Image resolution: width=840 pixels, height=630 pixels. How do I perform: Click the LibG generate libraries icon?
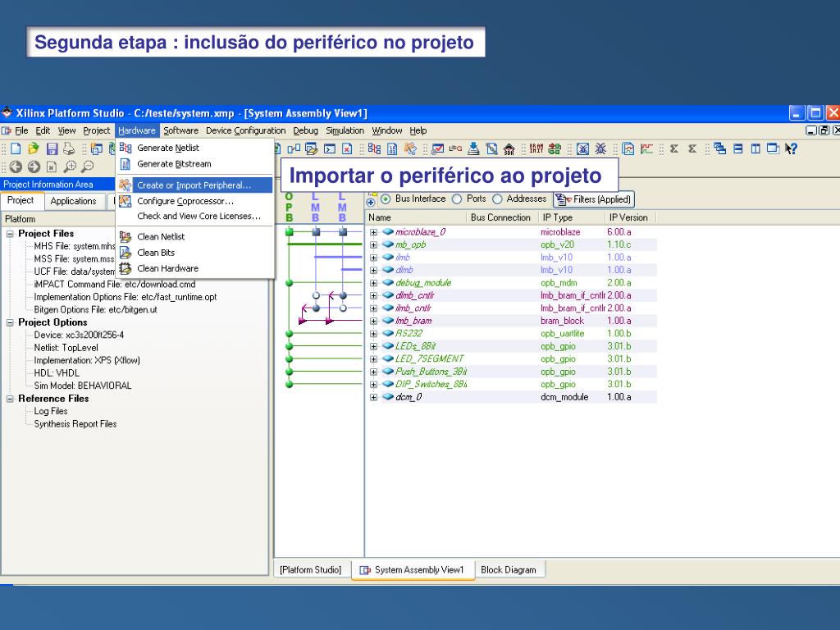[455, 149]
